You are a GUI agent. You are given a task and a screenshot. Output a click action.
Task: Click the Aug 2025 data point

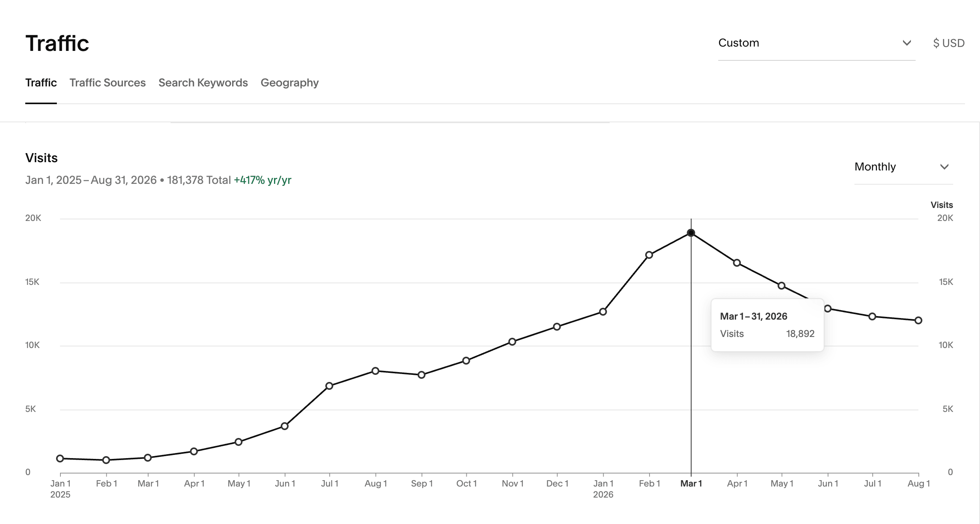[x=375, y=371]
